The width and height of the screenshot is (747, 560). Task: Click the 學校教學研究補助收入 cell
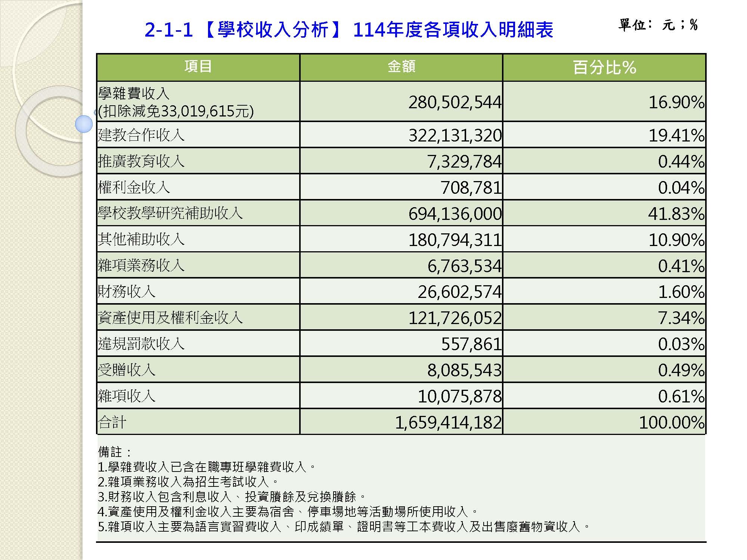pyautogui.click(x=198, y=213)
